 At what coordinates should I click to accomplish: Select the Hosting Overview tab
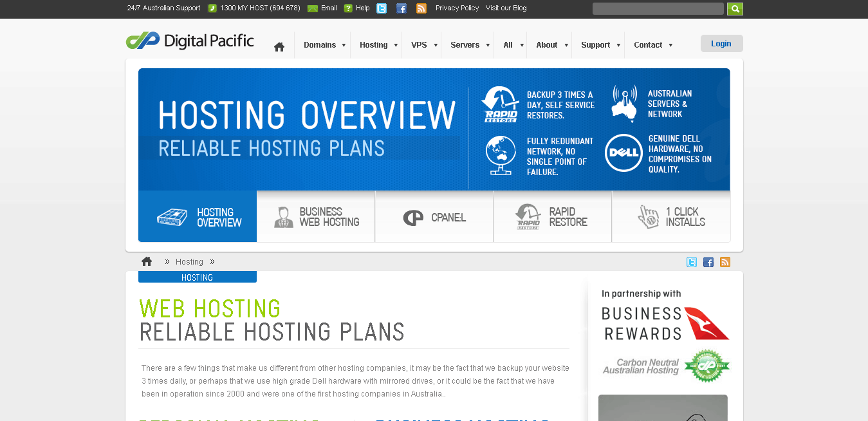click(x=198, y=216)
